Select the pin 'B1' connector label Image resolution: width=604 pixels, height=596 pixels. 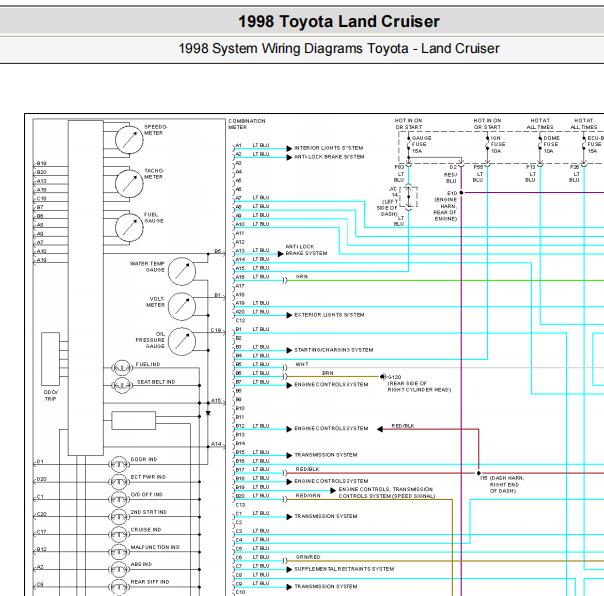[238, 329]
